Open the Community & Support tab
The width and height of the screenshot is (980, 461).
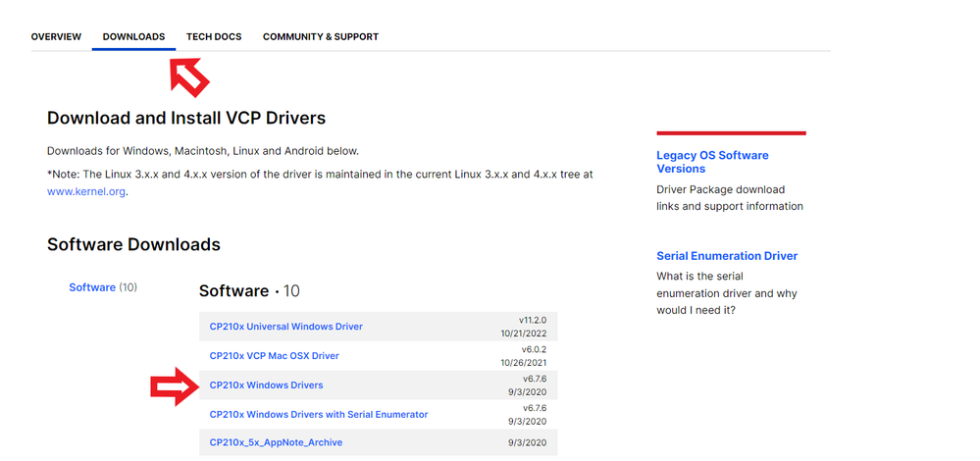pos(320,37)
